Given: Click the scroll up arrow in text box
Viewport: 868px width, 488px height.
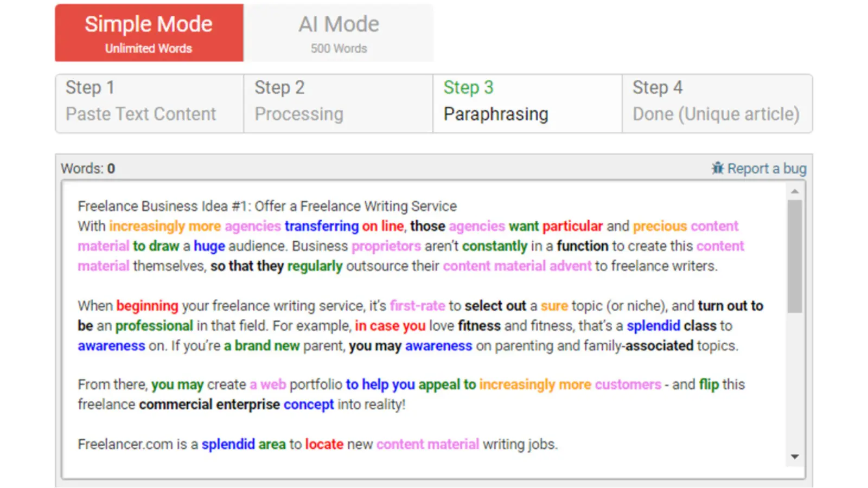Looking at the screenshot, I should [795, 191].
